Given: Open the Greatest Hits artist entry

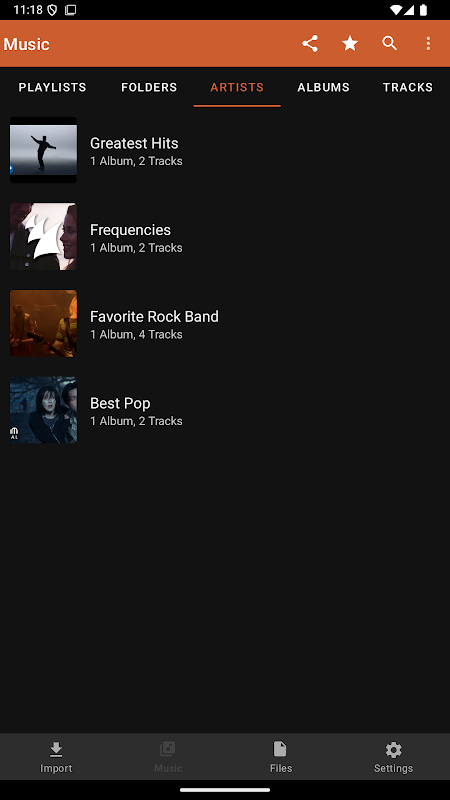Looking at the screenshot, I should 225,150.
